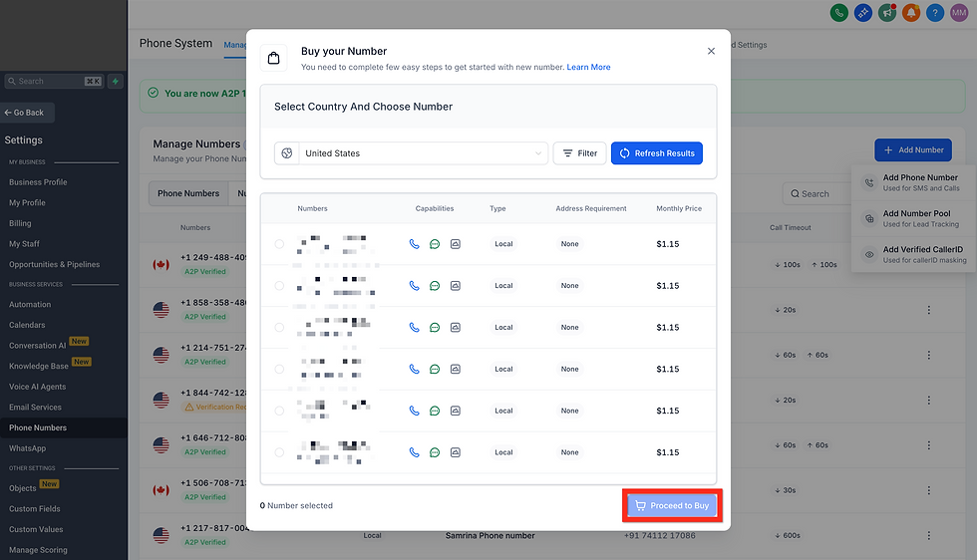Open the three-dot menu for +1 858-358 row
The width and height of the screenshot is (977, 560).
[x=928, y=310]
